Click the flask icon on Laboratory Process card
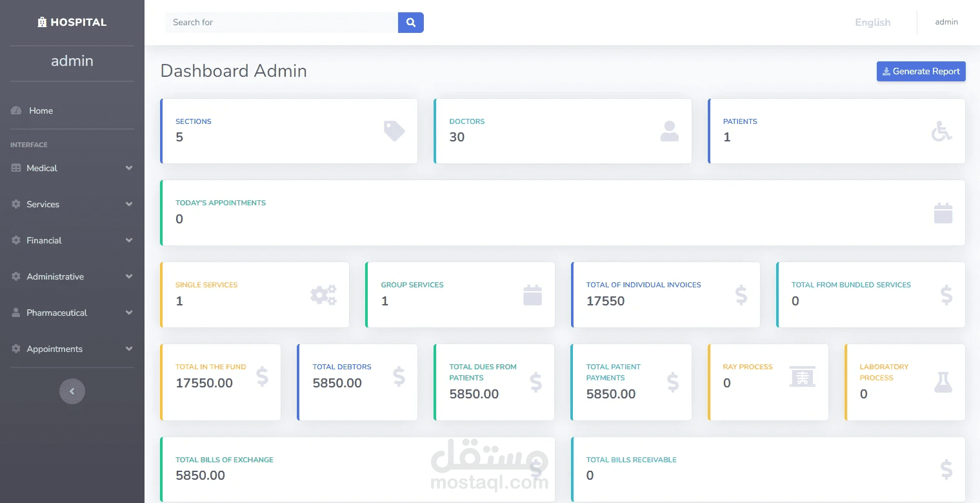This screenshot has height=503, width=980. [943, 382]
